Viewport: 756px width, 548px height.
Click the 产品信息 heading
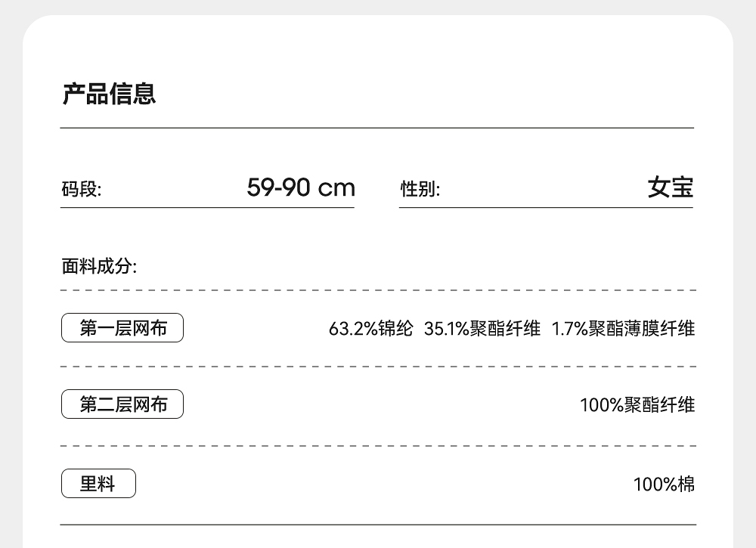pyautogui.click(x=109, y=94)
